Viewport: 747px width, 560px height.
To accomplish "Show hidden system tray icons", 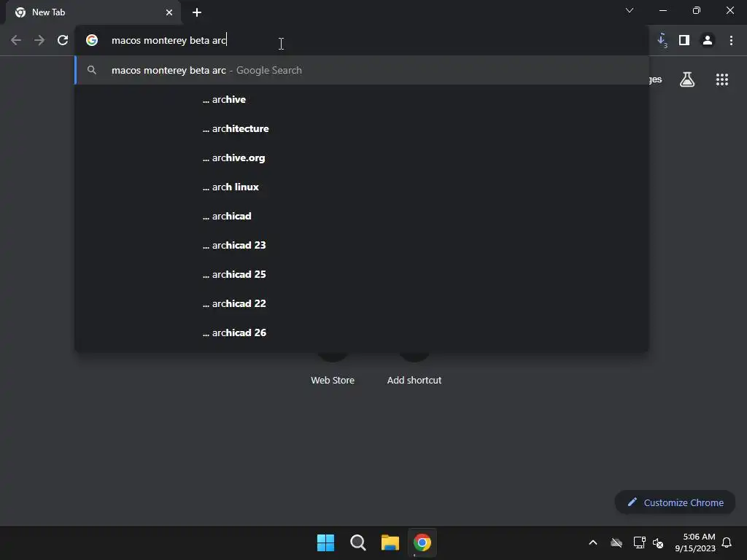I will point(593,542).
